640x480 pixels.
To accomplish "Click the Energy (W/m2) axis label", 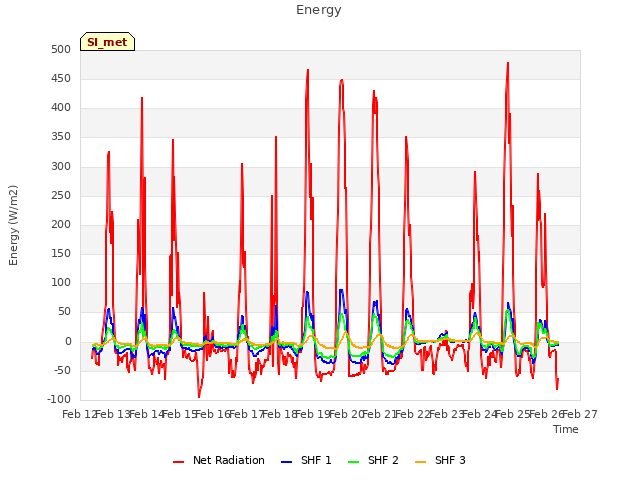I will click(x=13, y=225).
